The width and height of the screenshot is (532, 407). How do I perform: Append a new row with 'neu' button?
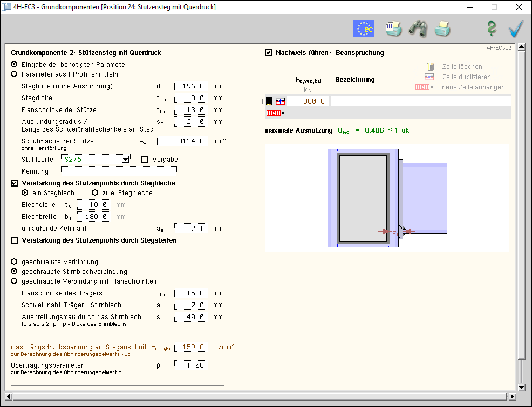coord(274,113)
